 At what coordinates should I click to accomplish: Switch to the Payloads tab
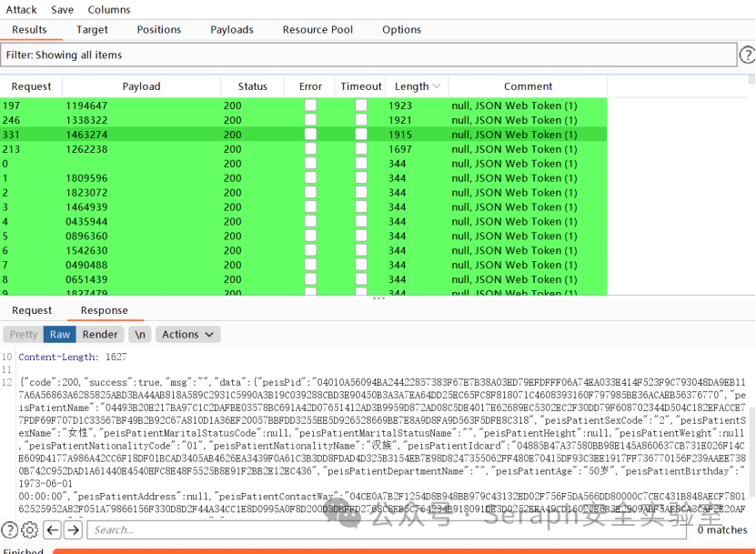tap(232, 29)
